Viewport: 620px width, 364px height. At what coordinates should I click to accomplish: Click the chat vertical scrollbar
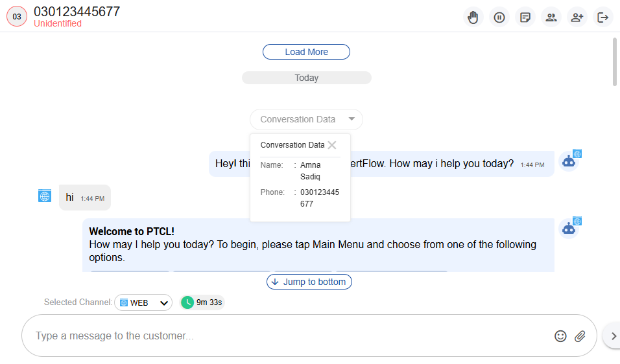[615, 62]
